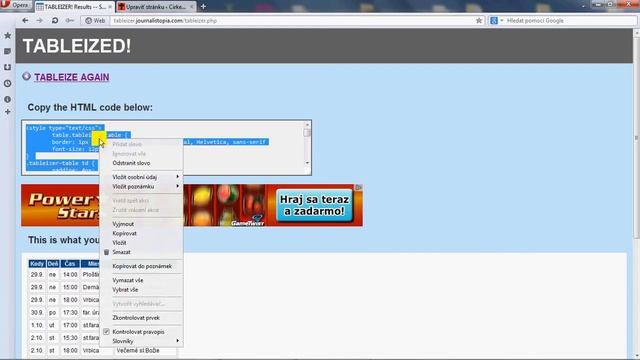Screen dimensions: 640x360
Task: Click the Copy the HTML code below heading
Action: [x=90, y=107]
